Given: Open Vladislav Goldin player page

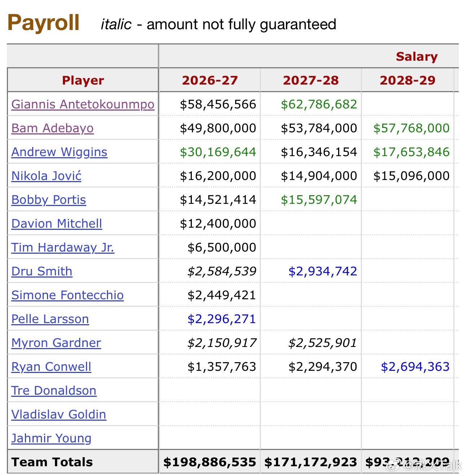Looking at the screenshot, I should (x=59, y=415).
